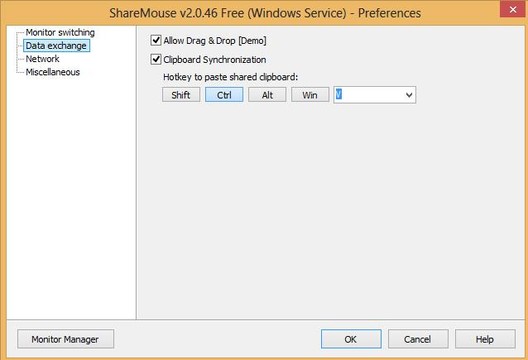Disable the Clipboard Synchronization checkbox box
528x360 pixels.
pyautogui.click(x=156, y=59)
